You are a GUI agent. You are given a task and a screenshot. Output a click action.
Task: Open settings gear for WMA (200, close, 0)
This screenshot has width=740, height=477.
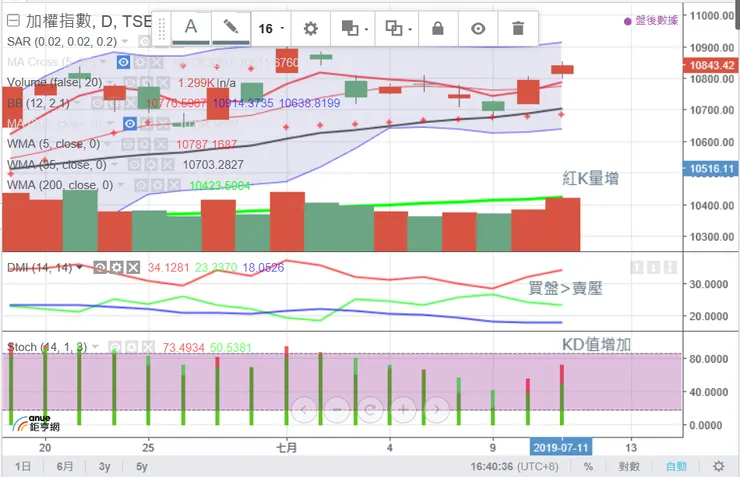tap(157, 185)
